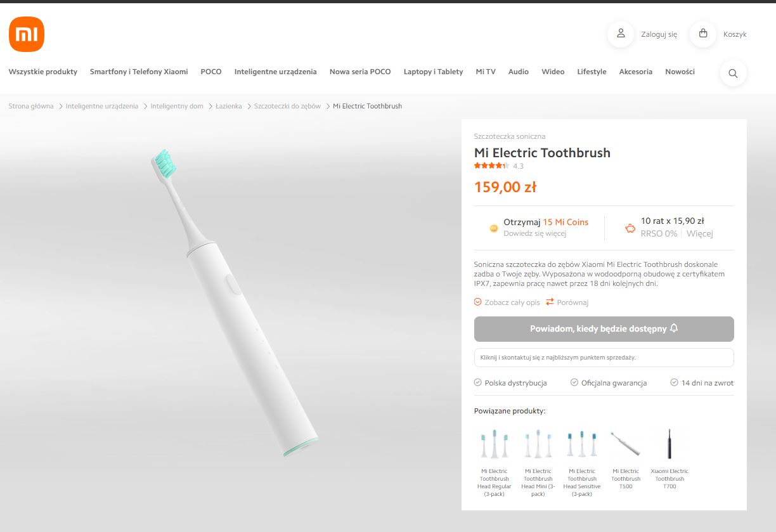Open Toothbrush Head Regular 3-pack thumbnail

494,462
